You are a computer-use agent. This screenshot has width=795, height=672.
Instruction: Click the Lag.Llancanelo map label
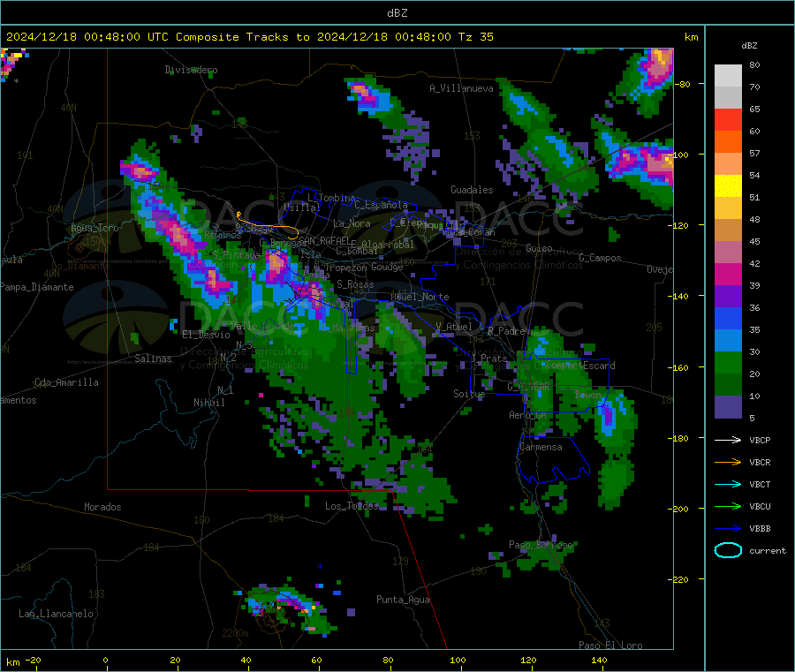point(56,614)
